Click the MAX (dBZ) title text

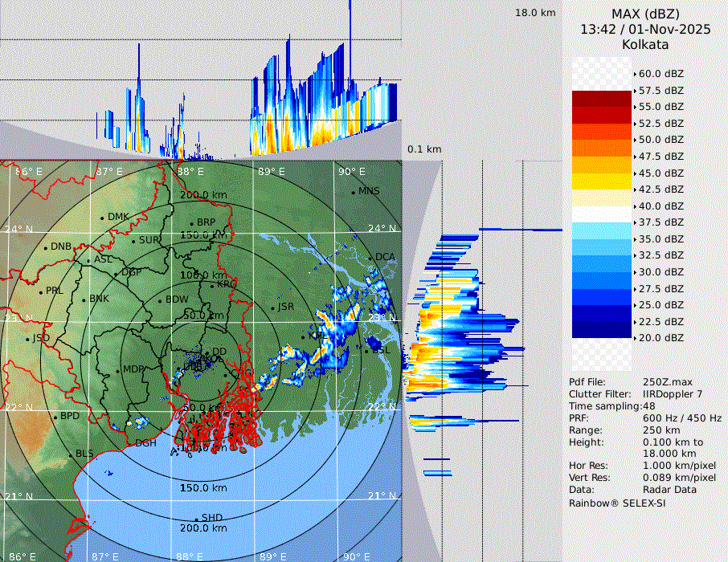point(645,14)
